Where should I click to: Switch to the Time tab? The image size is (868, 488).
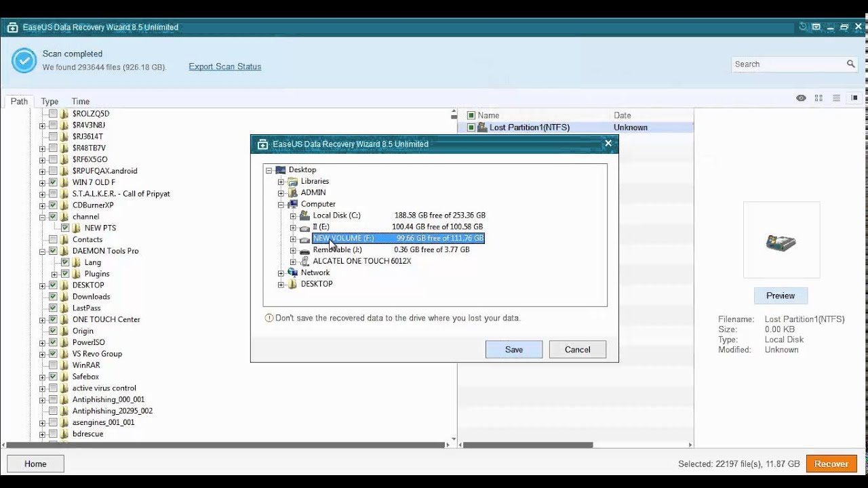pyautogui.click(x=81, y=101)
